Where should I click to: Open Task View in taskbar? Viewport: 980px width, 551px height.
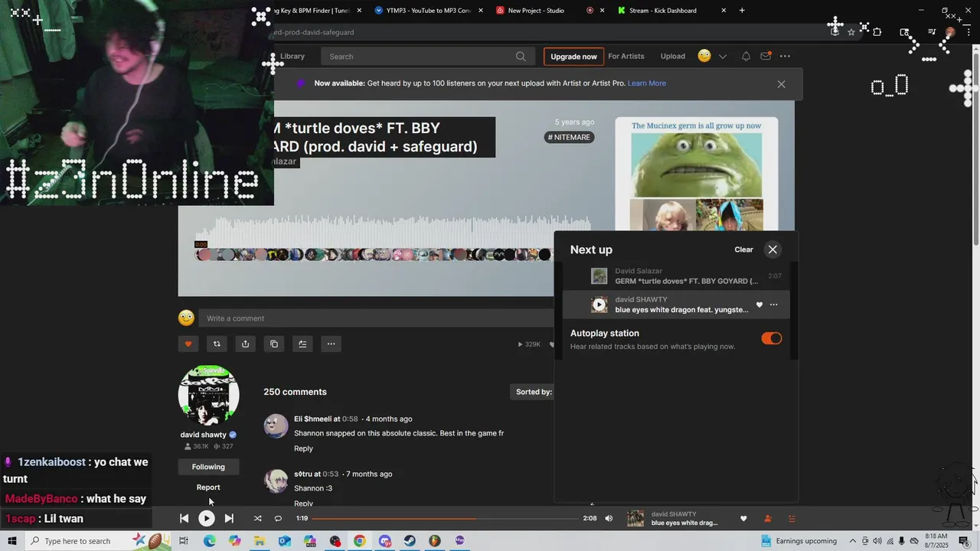click(x=184, y=541)
